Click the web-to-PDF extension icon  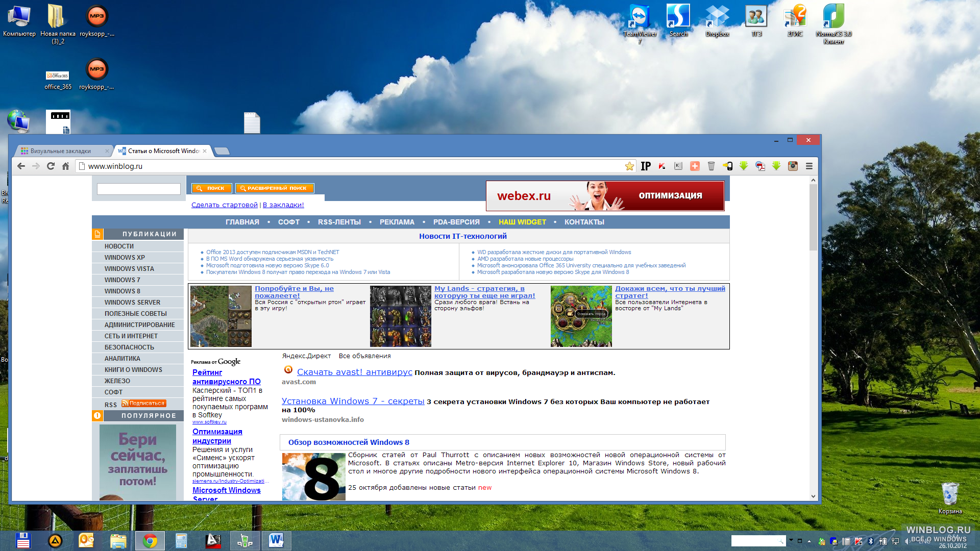(x=760, y=166)
